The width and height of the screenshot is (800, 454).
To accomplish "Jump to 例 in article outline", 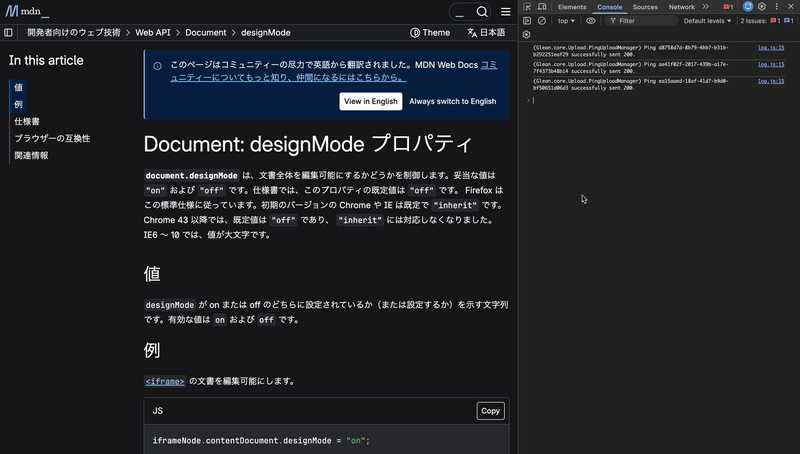I will point(18,105).
